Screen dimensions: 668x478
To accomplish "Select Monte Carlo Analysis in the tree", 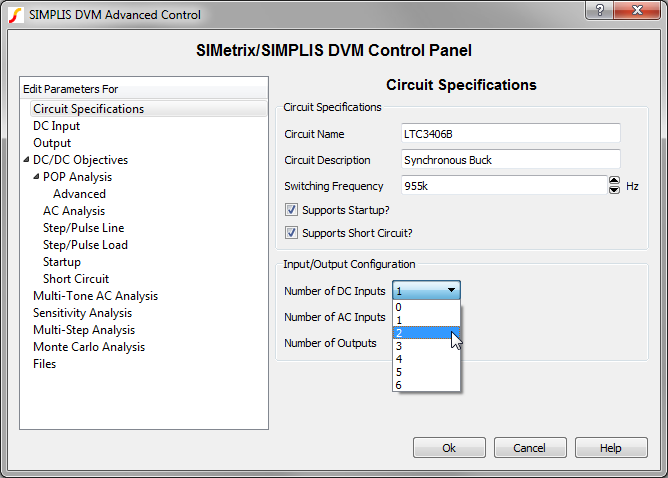I will click(x=89, y=347).
